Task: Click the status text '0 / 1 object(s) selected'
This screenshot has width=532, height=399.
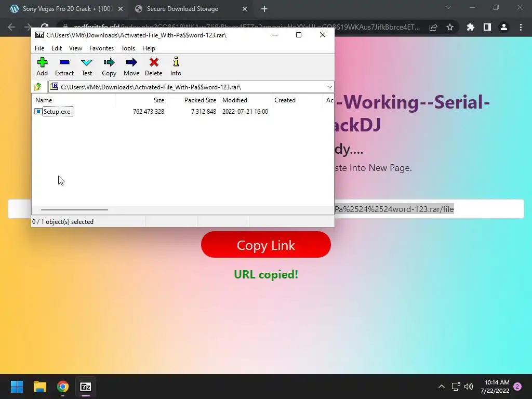Action: point(63,221)
